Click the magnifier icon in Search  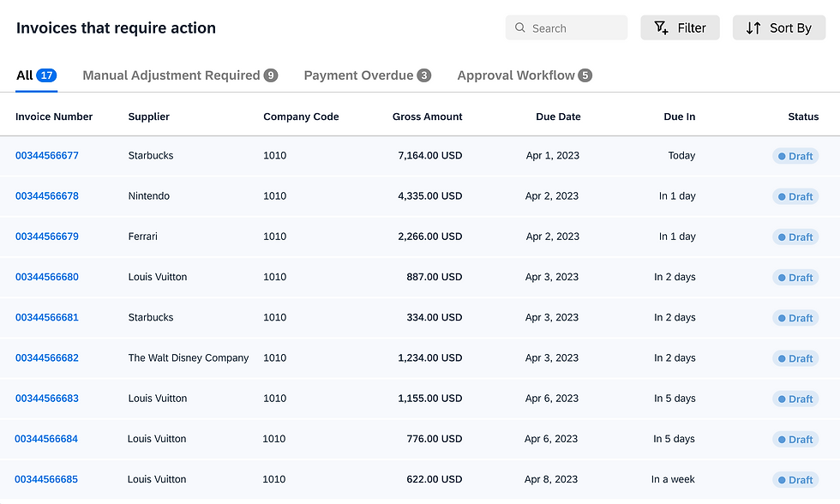click(519, 27)
